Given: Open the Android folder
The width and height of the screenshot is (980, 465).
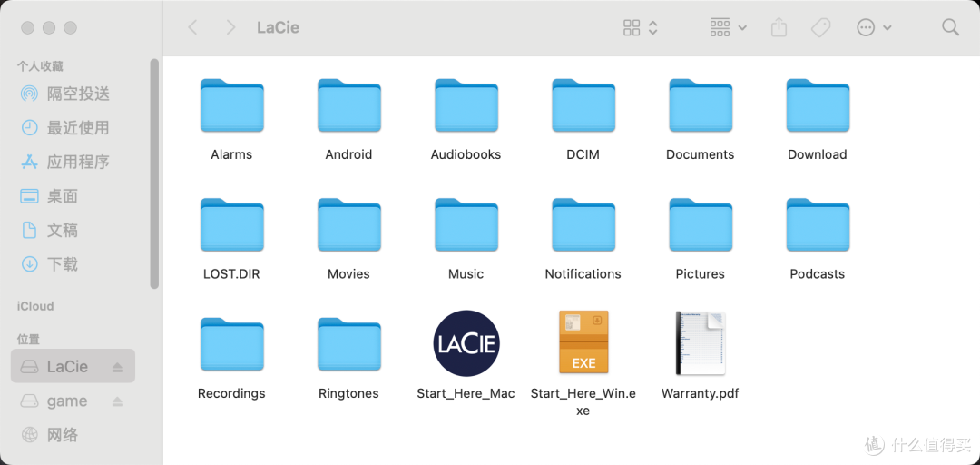Looking at the screenshot, I should click(x=348, y=105).
